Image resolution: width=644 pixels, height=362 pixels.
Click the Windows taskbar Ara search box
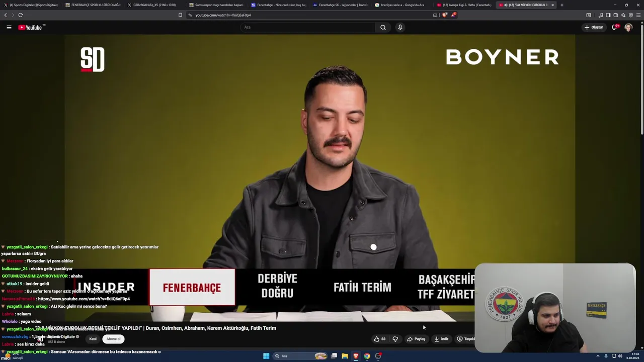click(300, 356)
